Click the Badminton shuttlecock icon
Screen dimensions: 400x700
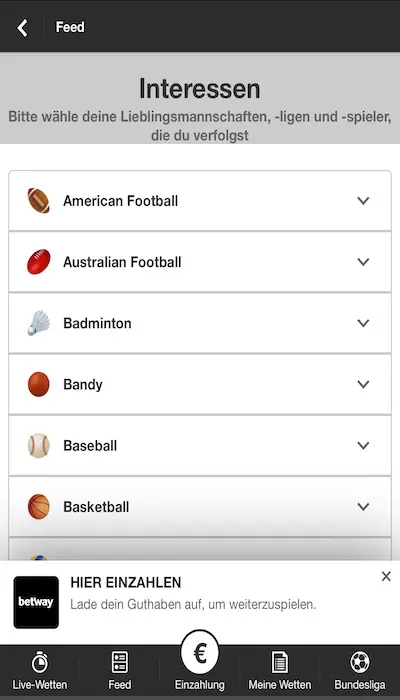(38, 323)
